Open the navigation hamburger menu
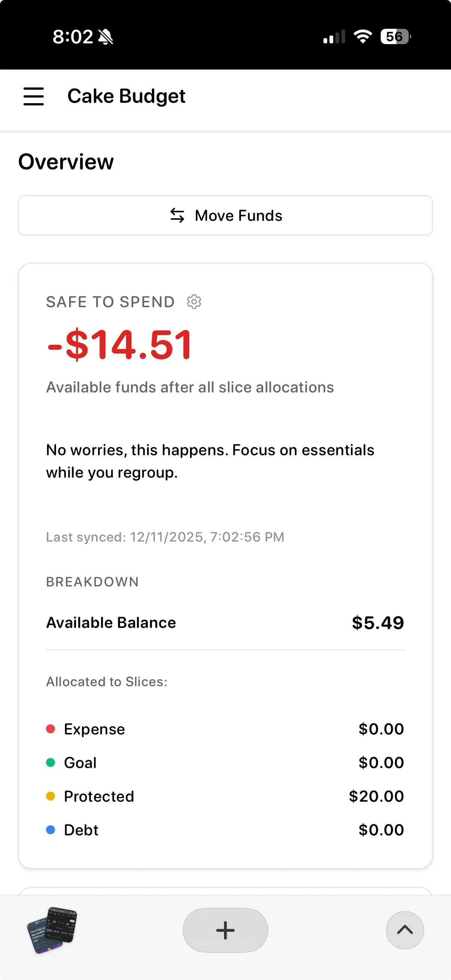 (34, 97)
